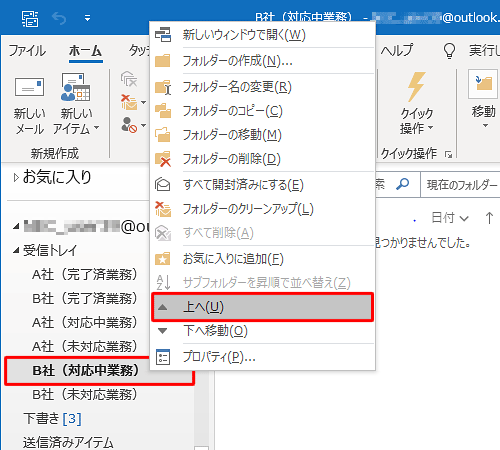This screenshot has height=450, width=500.
Task: Choose フォルダー名の変更 menu entry
Action: point(263,87)
